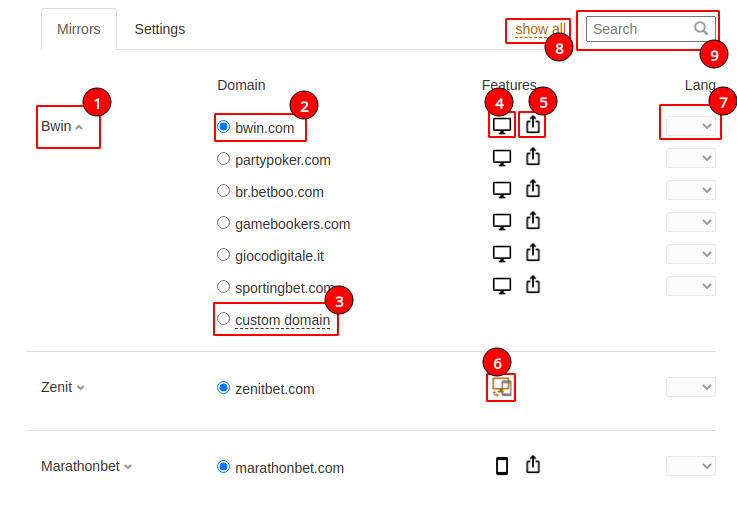Viewport: 737px width, 506px height.
Task: Click the magnifier icon in search box
Action: (x=701, y=29)
